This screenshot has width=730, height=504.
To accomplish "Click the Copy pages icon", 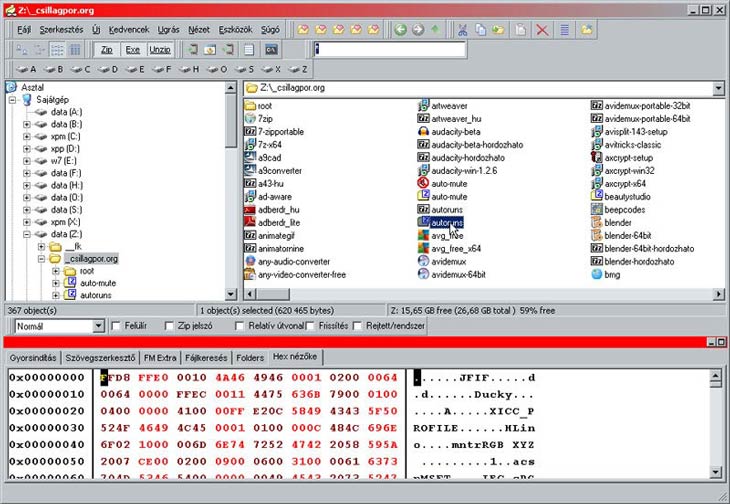I will tap(480, 30).
